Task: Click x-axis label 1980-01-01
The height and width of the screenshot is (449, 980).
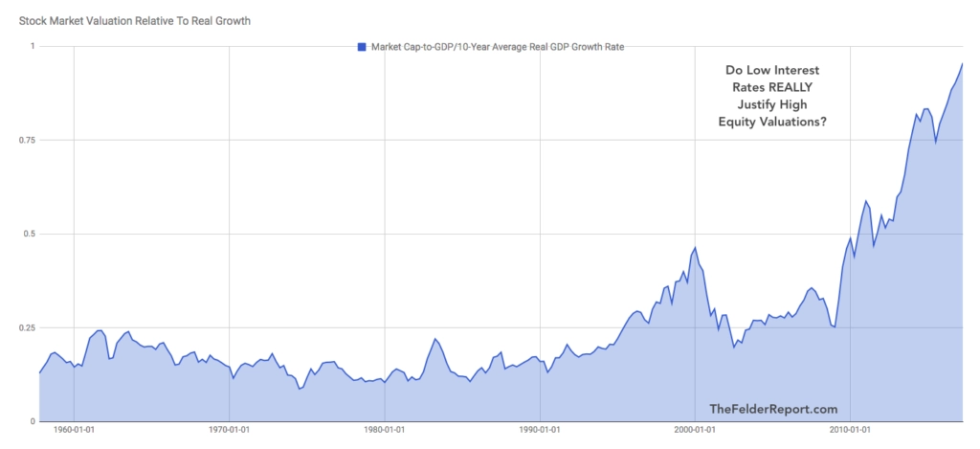Action: (385, 430)
